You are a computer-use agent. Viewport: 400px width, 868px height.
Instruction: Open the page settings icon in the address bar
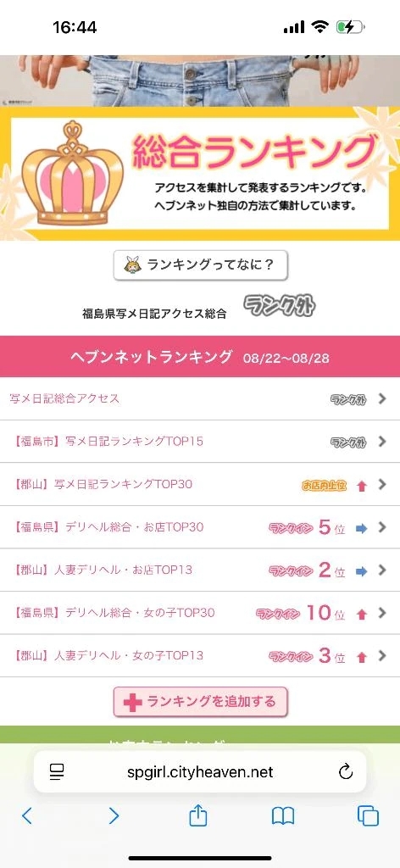tap(57, 771)
